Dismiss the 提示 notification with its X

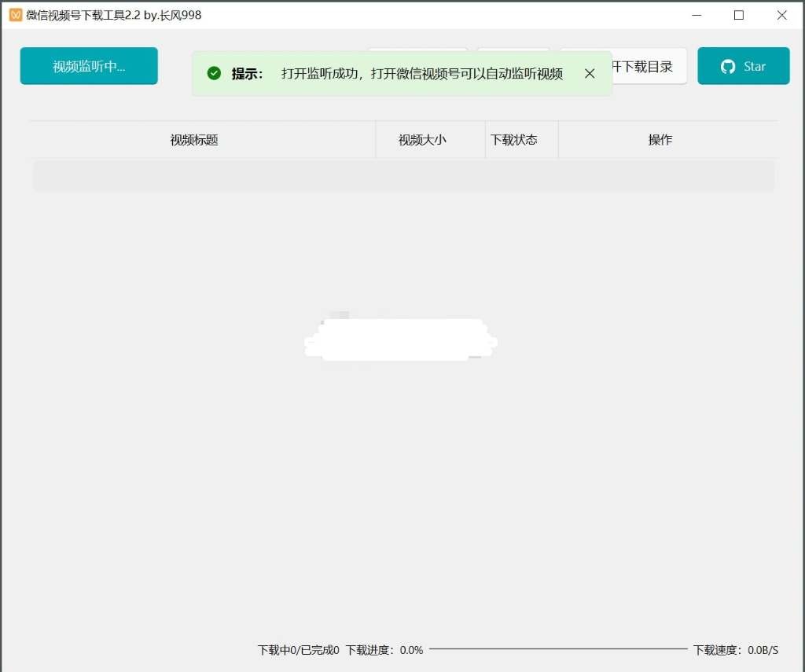[x=590, y=73]
